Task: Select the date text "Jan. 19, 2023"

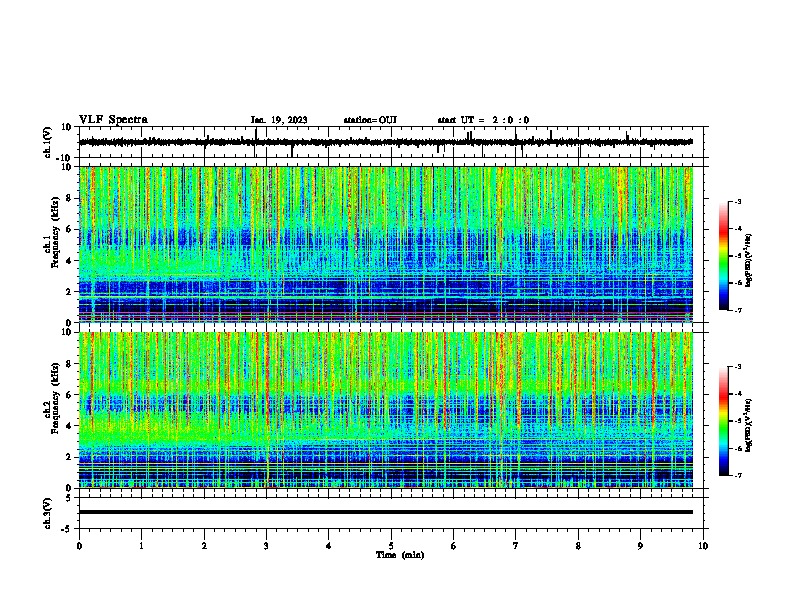Action: 279,120
